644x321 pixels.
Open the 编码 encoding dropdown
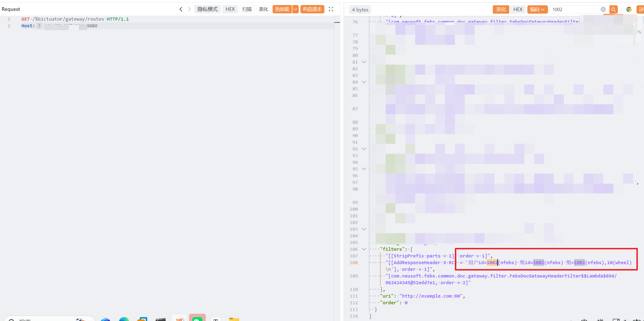pyautogui.click(x=537, y=9)
